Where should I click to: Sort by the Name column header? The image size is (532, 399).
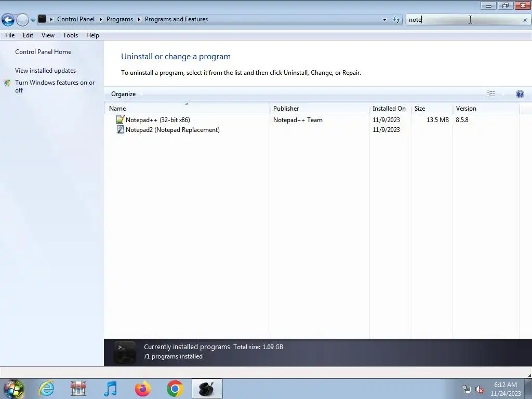click(x=187, y=108)
